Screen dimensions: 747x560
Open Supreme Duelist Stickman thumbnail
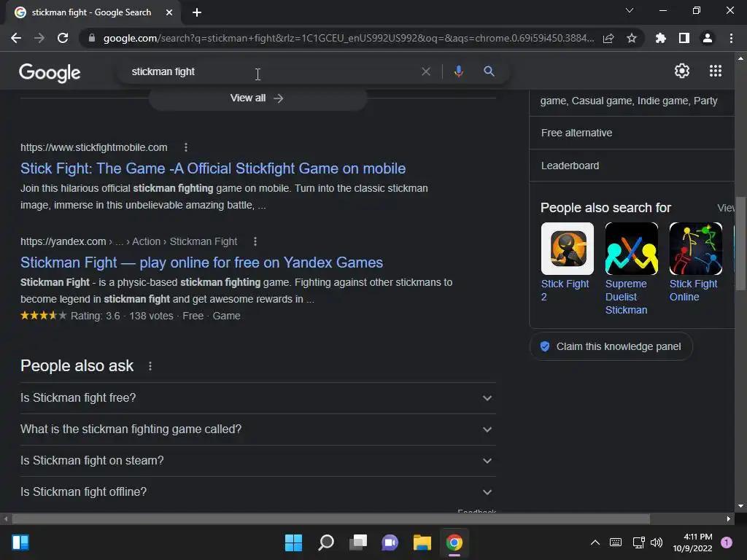click(x=632, y=249)
